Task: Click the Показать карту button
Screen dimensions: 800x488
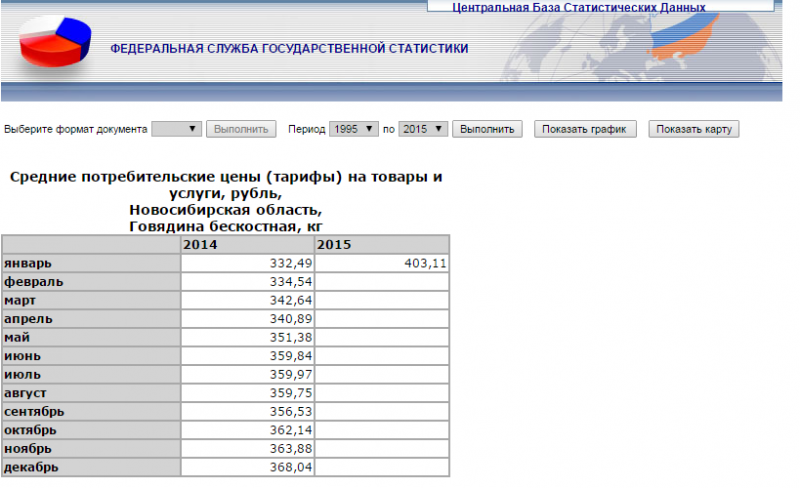Action: coord(694,129)
